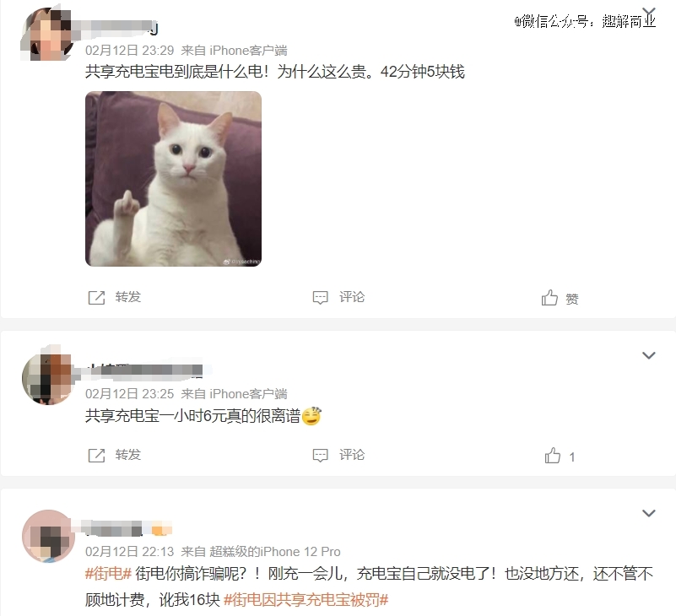Open the first poster's blurred avatar
The height and width of the screenshot is (616, 676).
tap(47, 34)
